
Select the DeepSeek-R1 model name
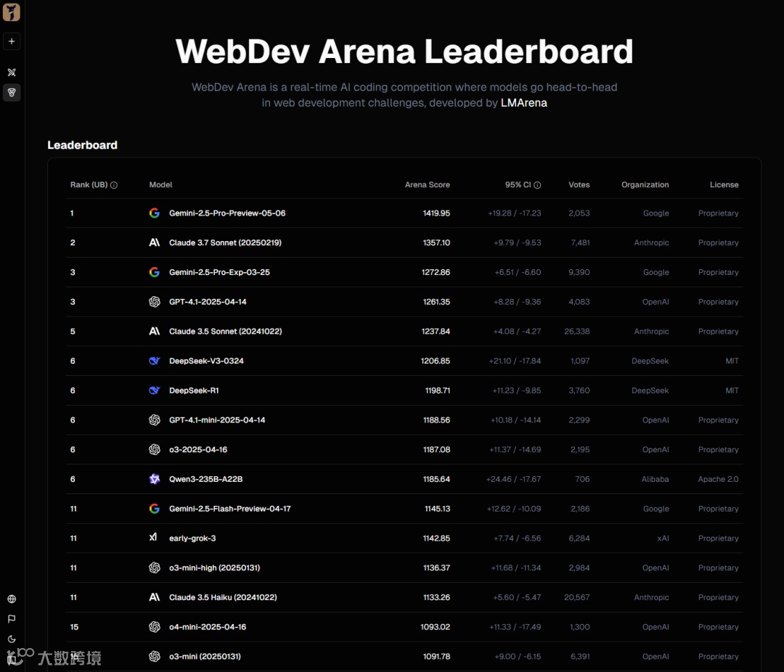[194, 390]
